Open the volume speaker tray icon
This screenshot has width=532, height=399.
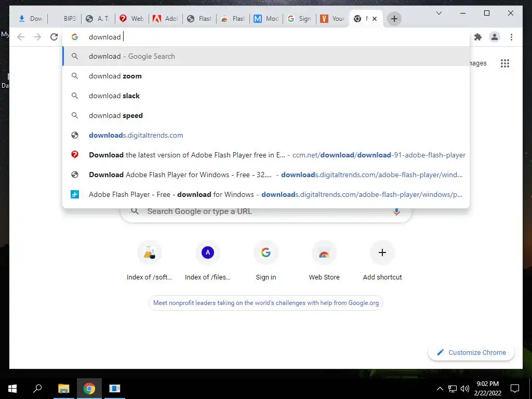[x=465, y=389]
